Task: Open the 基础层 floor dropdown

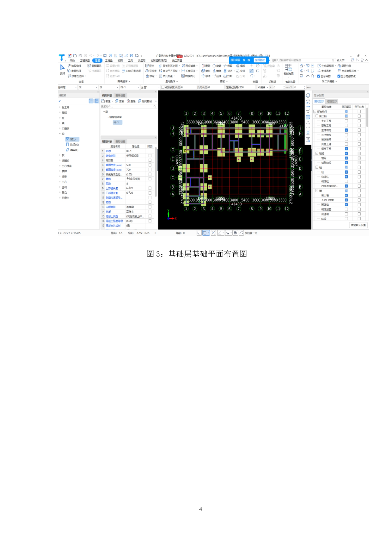Action: (x=67, y=87)
